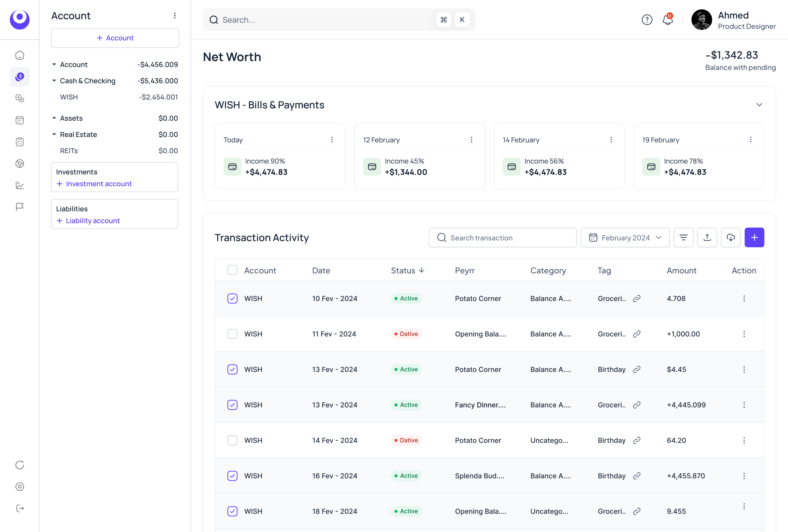Click the refresh icon in the sidebar
Image resolution: width=788 pixels, height=532 pixels.
pyautogui.click(x=20, y=465)
